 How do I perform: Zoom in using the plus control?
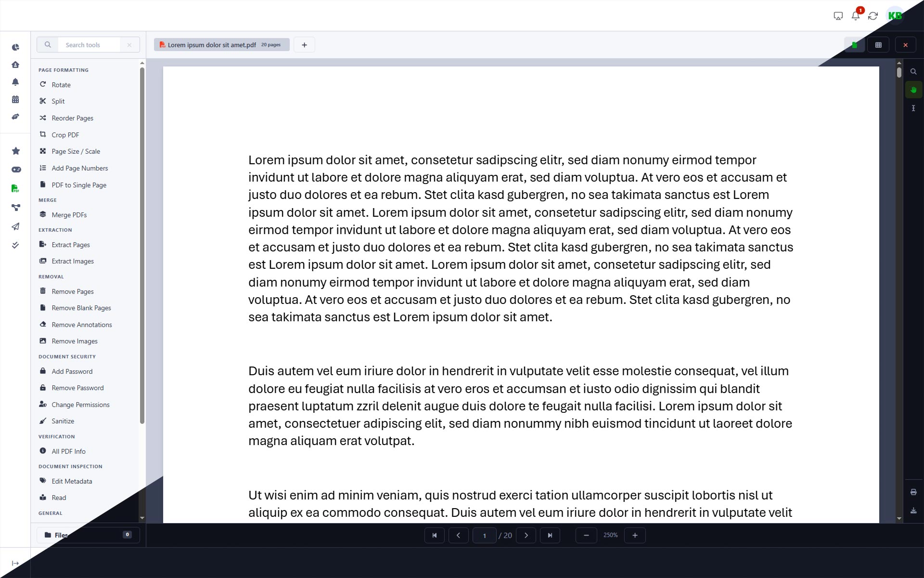pos(635,535)
